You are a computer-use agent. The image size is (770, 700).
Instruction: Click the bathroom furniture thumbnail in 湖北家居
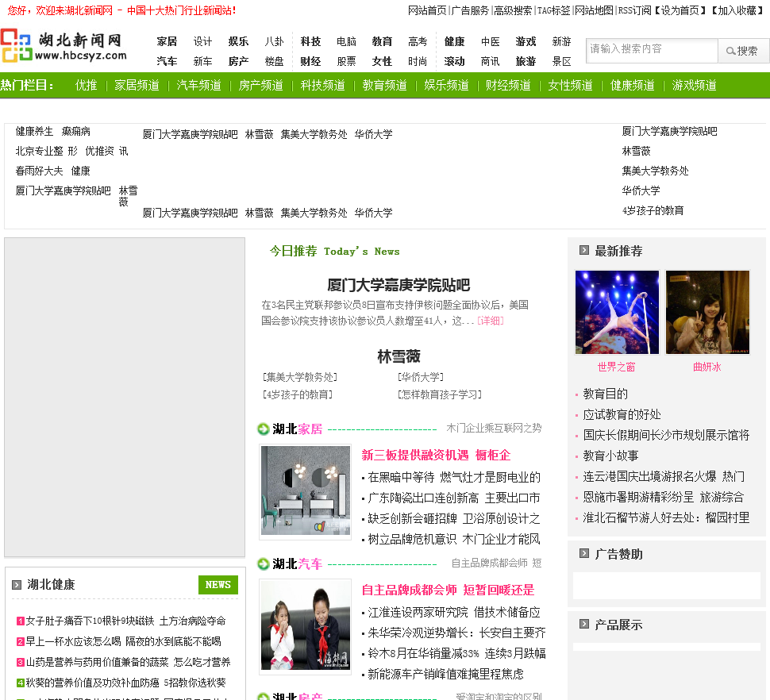tap(305, 492)
